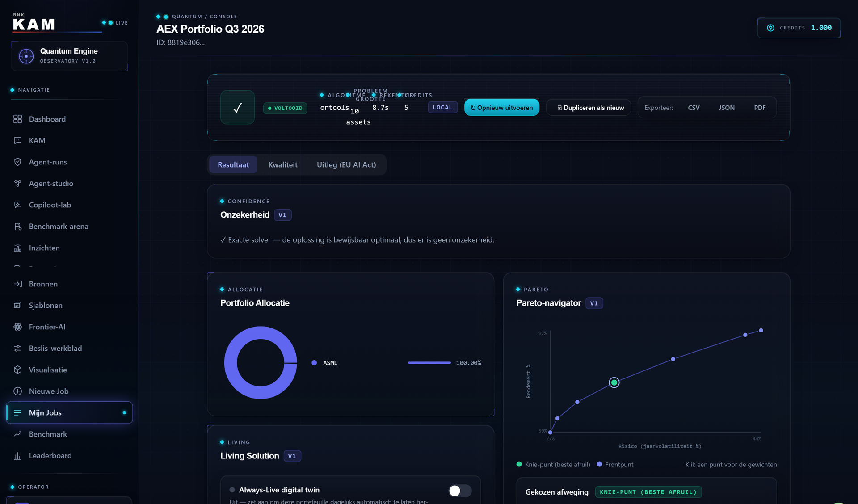Open Agent-studio via its icon

17,183
